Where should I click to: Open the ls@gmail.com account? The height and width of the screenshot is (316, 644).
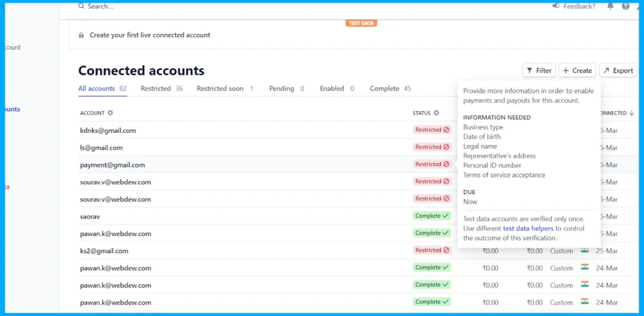click(101, 148)
